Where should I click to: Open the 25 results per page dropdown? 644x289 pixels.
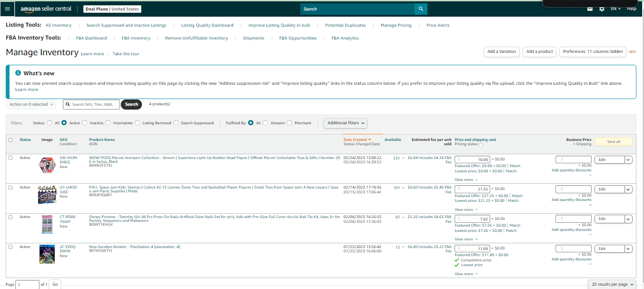[x=613, y=284]
